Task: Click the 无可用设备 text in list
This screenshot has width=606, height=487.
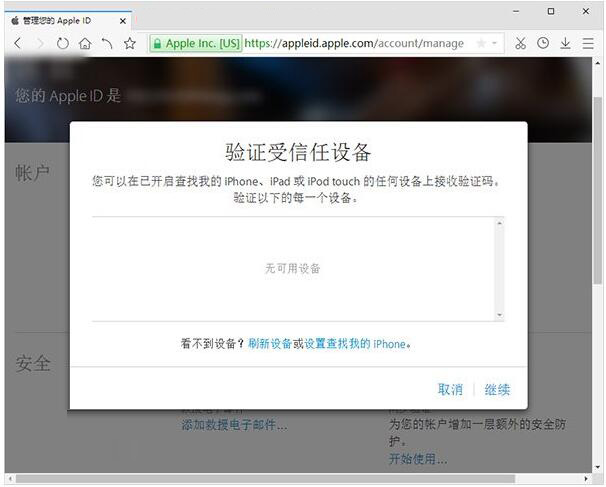Action: 293,268
